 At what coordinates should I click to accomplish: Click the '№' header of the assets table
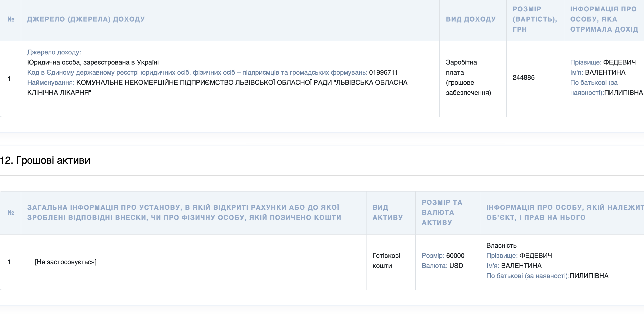click(x=11, y=213)
